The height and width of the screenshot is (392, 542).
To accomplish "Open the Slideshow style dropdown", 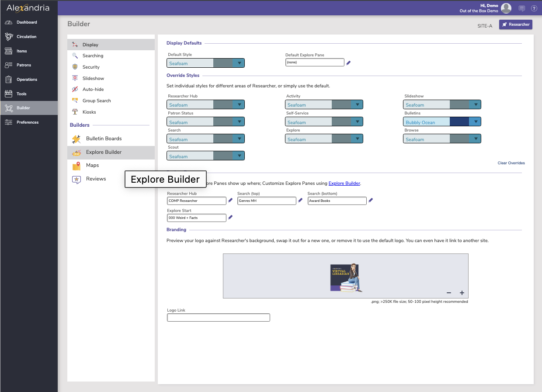I will [x=442, y=105].
